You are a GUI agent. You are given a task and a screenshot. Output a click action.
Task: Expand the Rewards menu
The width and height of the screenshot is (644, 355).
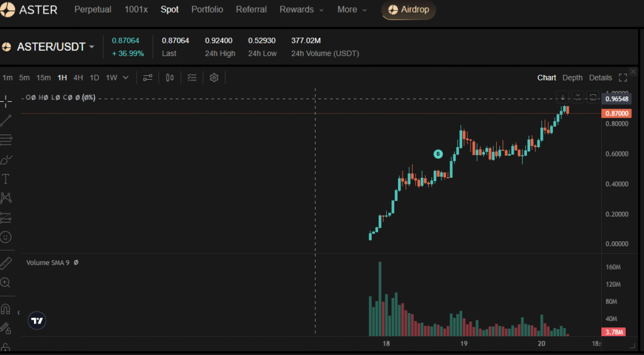click(301, 9)
